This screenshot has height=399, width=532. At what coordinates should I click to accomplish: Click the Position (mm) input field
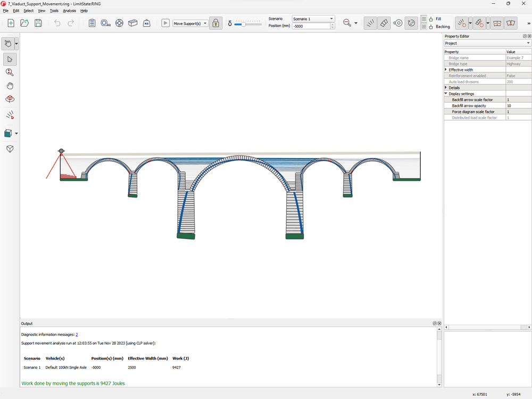[x=311, y=26]
